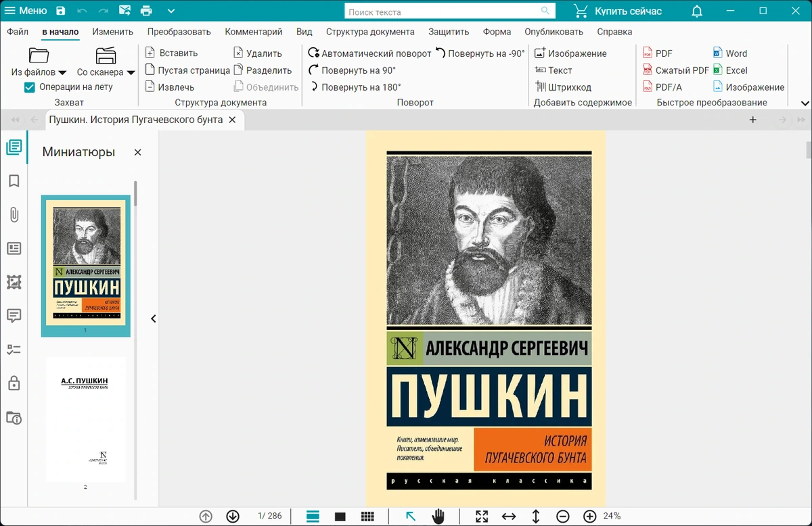Close the Миниатюры panel
The height and width of the screenshot is (526, 812).
click(137, 152)
